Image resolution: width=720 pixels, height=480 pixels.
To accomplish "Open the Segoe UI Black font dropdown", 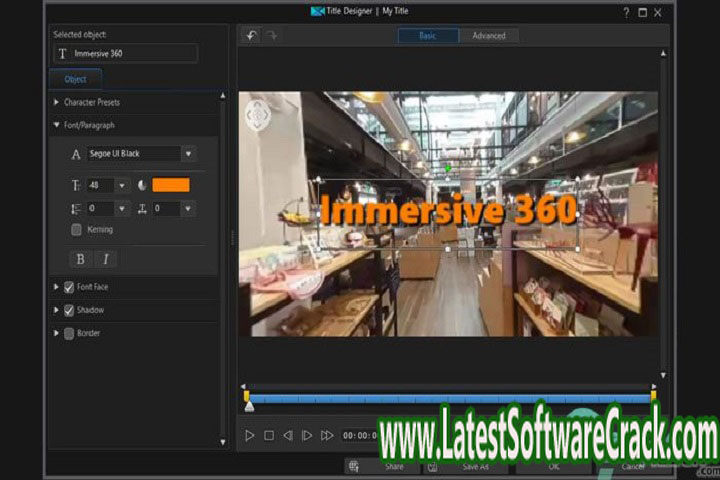I will pyautogui.click(x=188, y=154).
